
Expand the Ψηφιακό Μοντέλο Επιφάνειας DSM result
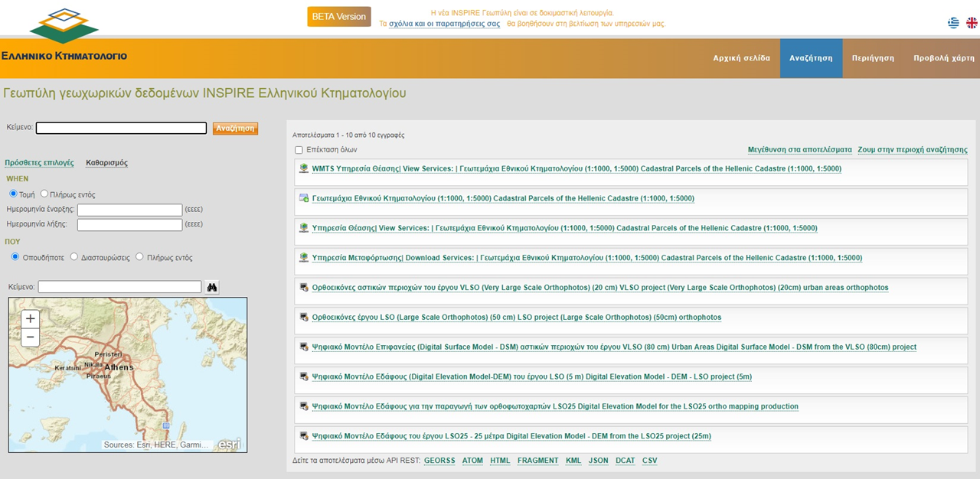point(613,347)
